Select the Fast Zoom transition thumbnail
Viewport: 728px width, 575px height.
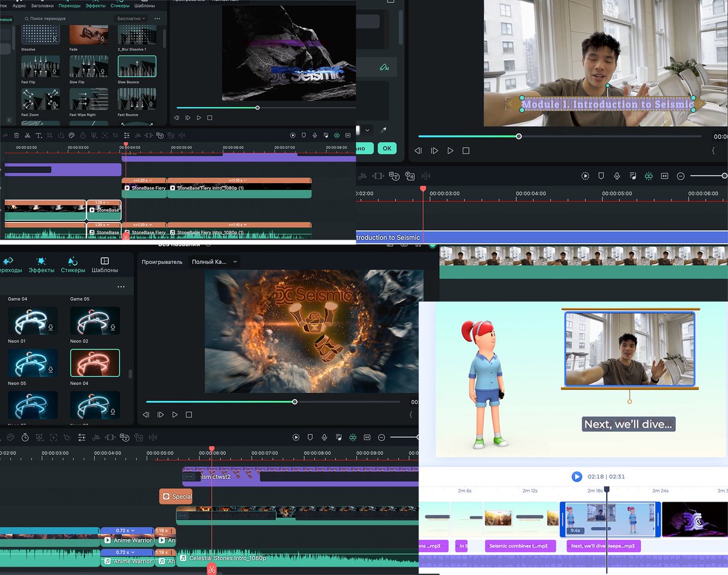pyautogui.click(x=41, y=99)
